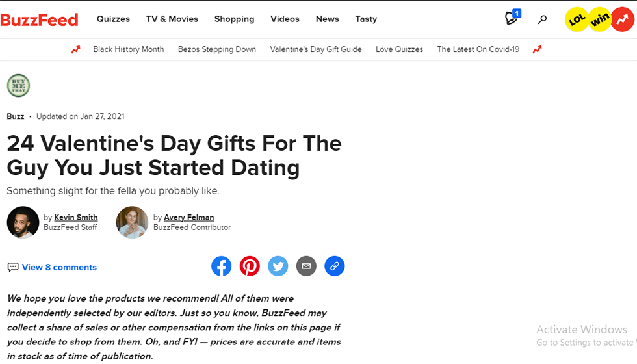Pin article on Pinterest
Screen dimensions: 637x364
pyautogui.click(x=250, y=266)
